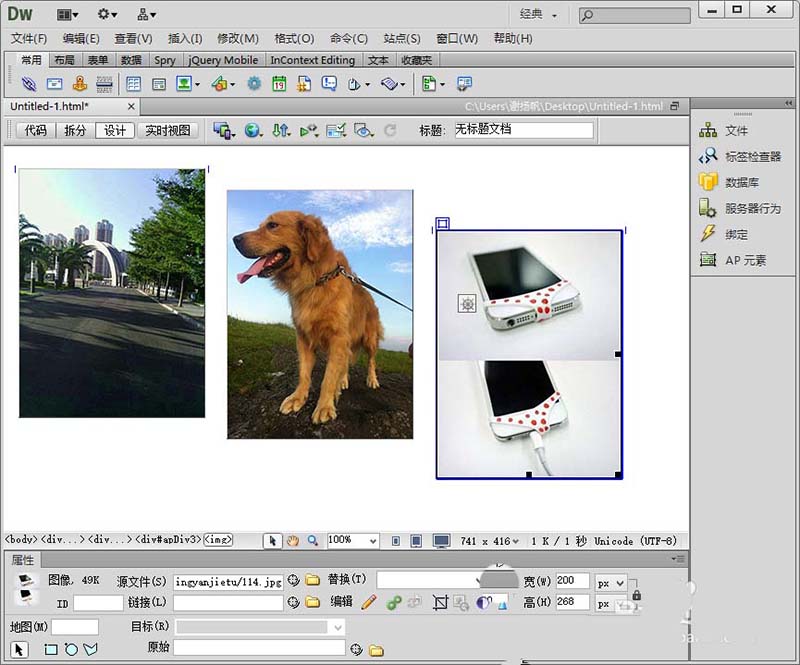Open the Insert menu

click(x=185, y=39)
